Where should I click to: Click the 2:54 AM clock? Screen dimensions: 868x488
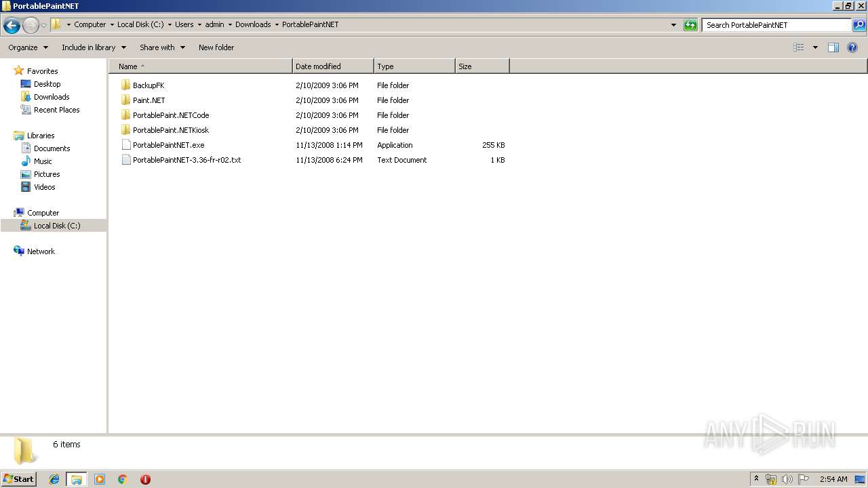pos(833,479)
